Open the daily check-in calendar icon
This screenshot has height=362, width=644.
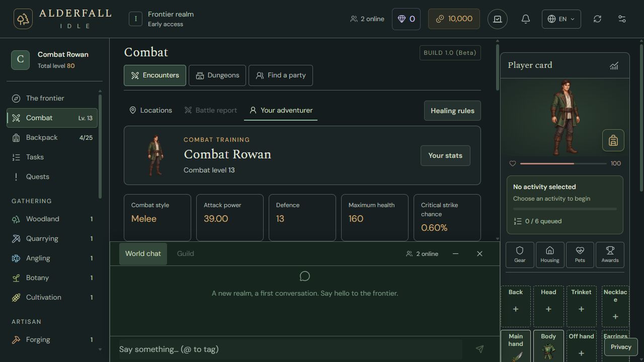pyautogui.click(x=498, y=19)
